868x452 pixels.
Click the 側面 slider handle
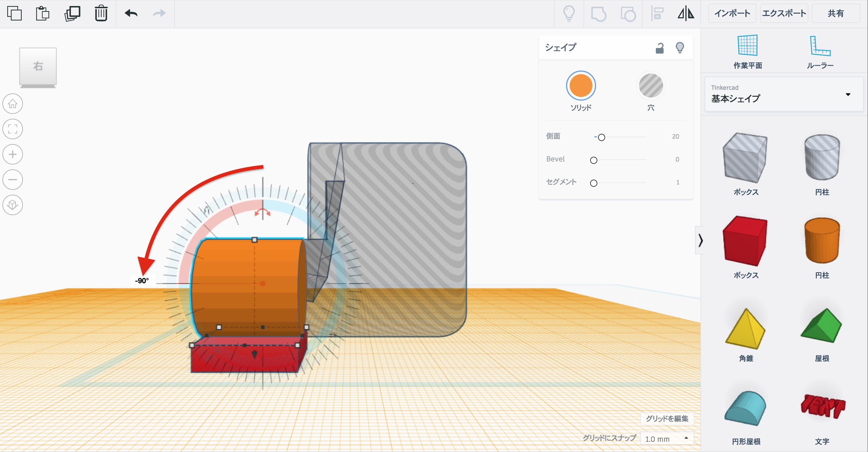(602, 137)
